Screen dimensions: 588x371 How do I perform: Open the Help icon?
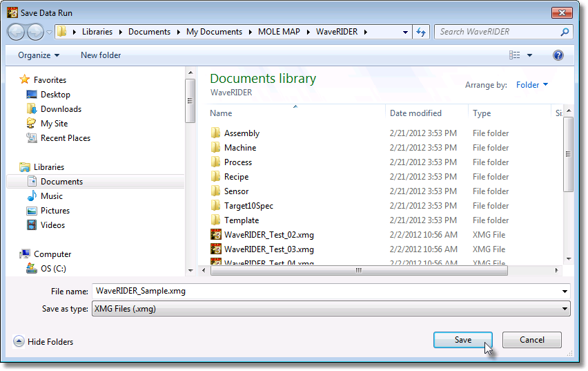(x=558, y=55)
